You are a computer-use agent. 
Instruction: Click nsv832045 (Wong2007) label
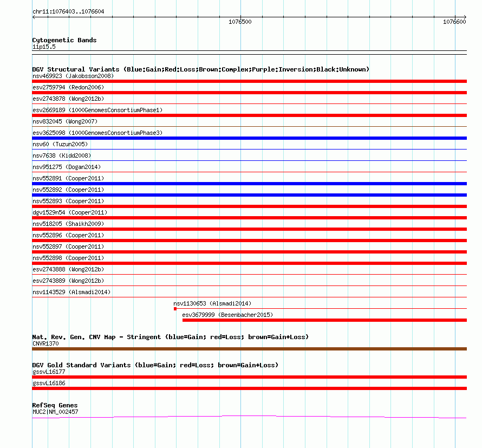[x=65, y=121]
